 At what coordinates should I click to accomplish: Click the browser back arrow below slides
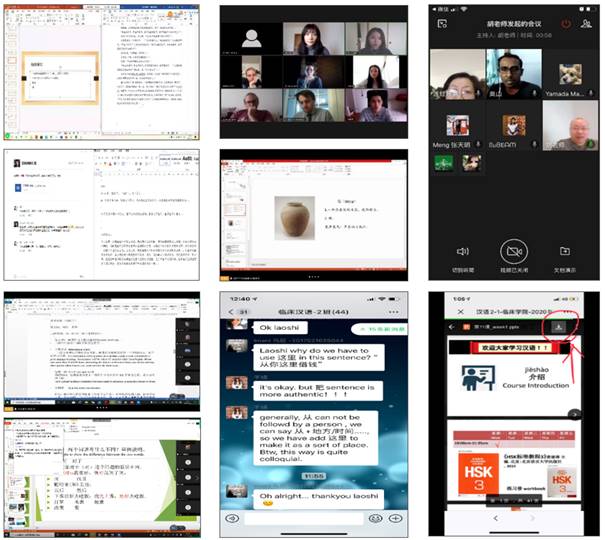click(496, 520)
